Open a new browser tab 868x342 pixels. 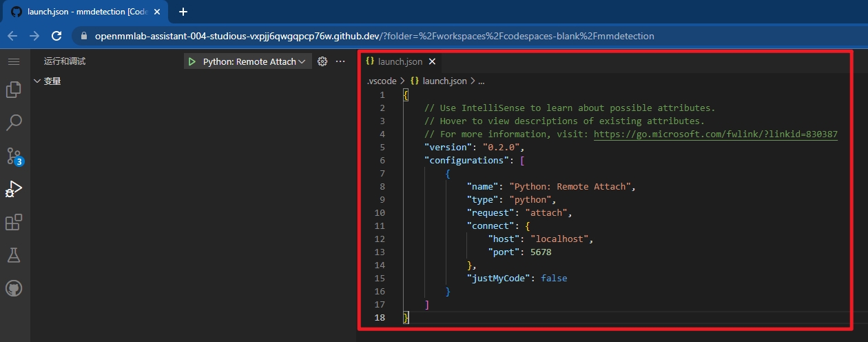click(x=183, y=12)
